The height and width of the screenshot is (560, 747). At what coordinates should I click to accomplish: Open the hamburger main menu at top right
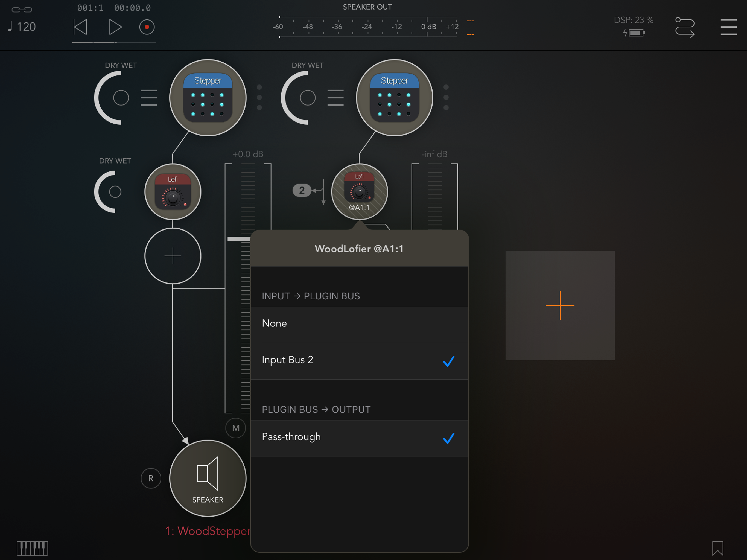click(728, 27)
